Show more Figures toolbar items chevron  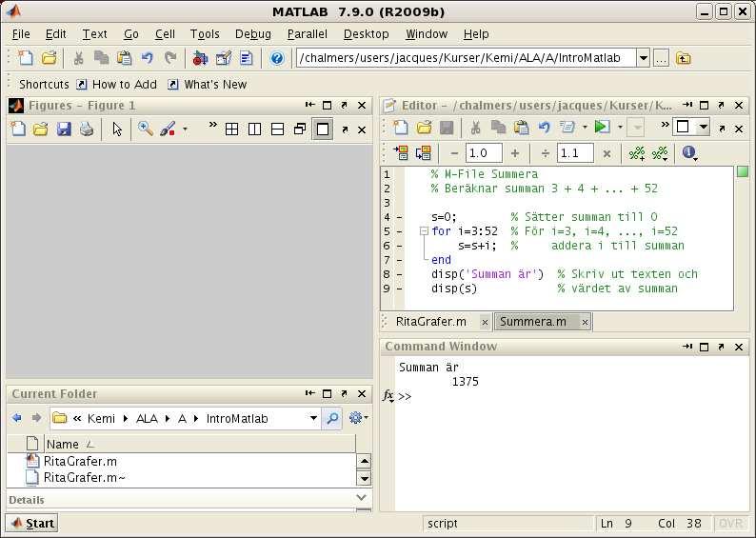(212, 125)
